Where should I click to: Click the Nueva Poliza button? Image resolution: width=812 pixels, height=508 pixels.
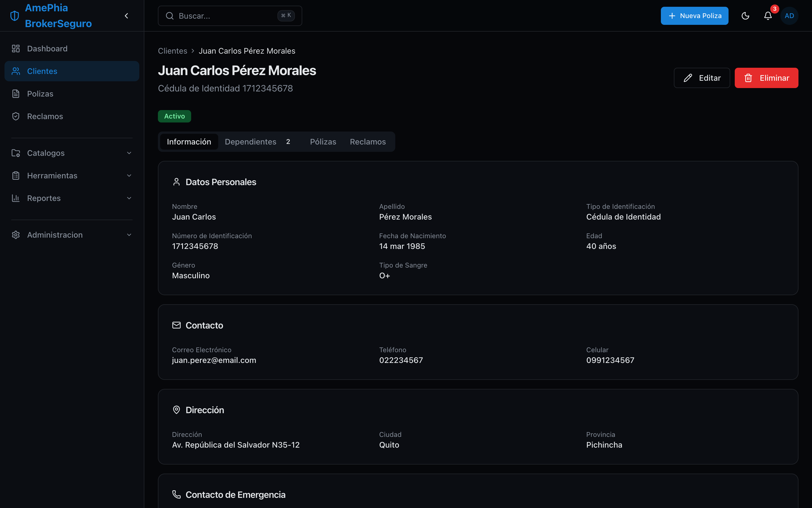click(694, 16)
